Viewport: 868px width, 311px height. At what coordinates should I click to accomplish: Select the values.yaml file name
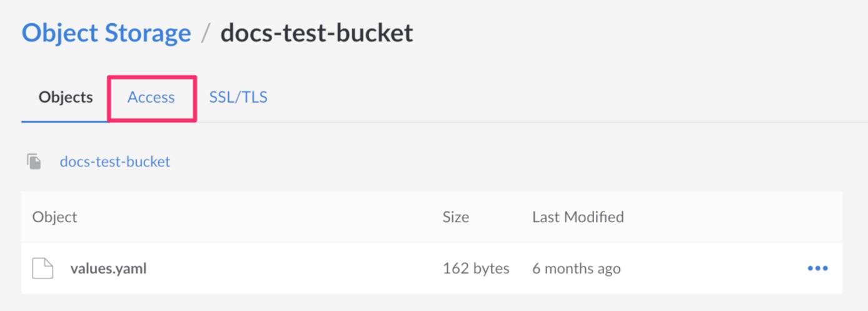(x=108, y=269)
